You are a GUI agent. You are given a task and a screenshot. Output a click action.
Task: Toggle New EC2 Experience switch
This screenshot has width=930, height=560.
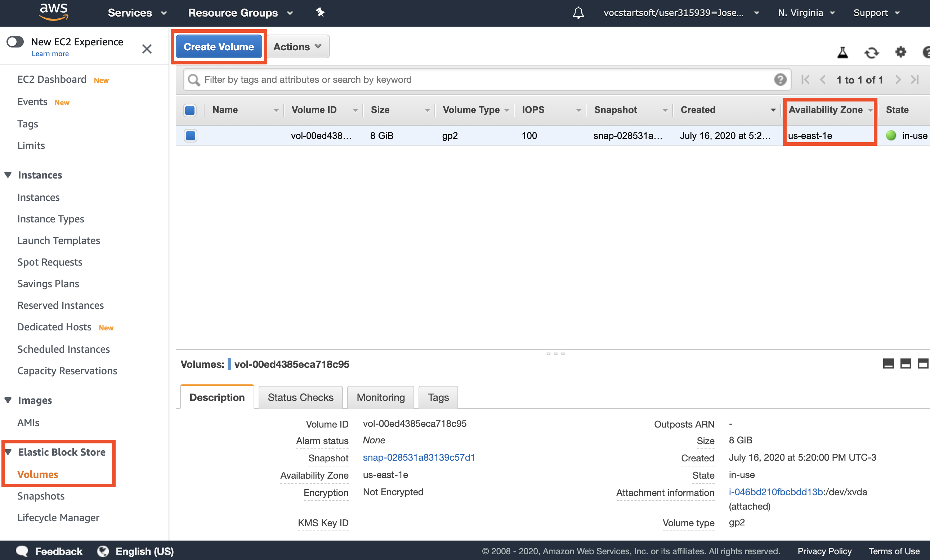click(x=15, y=42)
